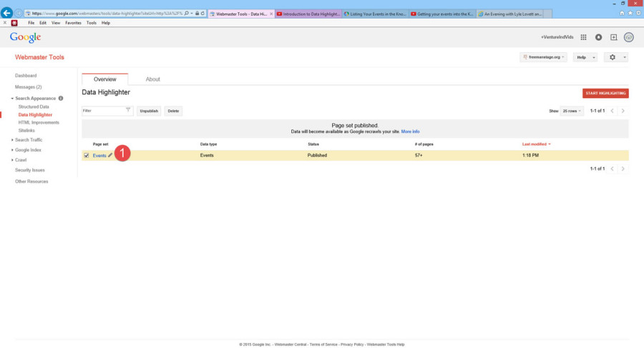Go to next page arrow above table
Image resolution: width=644 pixels, height=348 pixels.
(623, 111)
